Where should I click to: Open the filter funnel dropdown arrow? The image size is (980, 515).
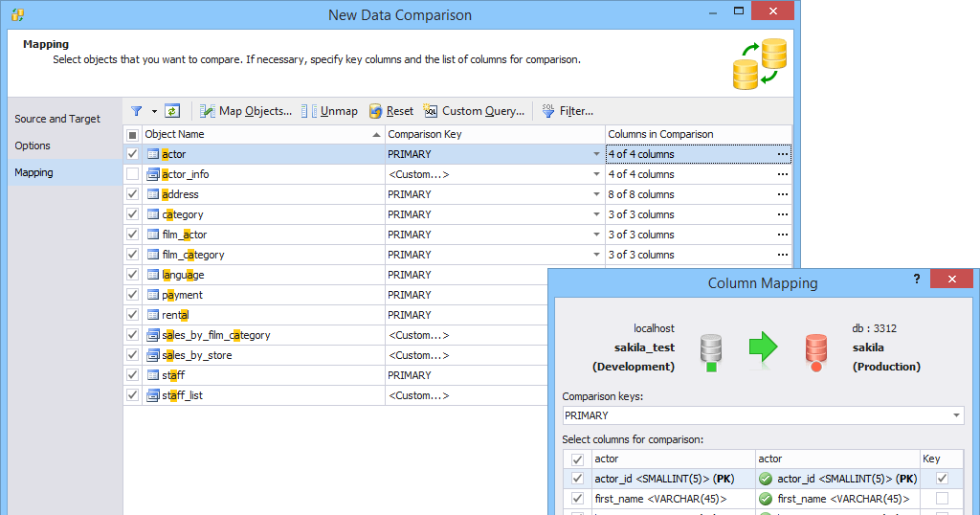click(154, 111)
